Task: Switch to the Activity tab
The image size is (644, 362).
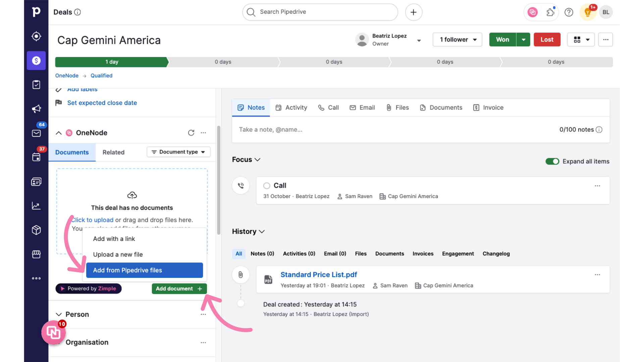Action: click(x=291, y=108)
